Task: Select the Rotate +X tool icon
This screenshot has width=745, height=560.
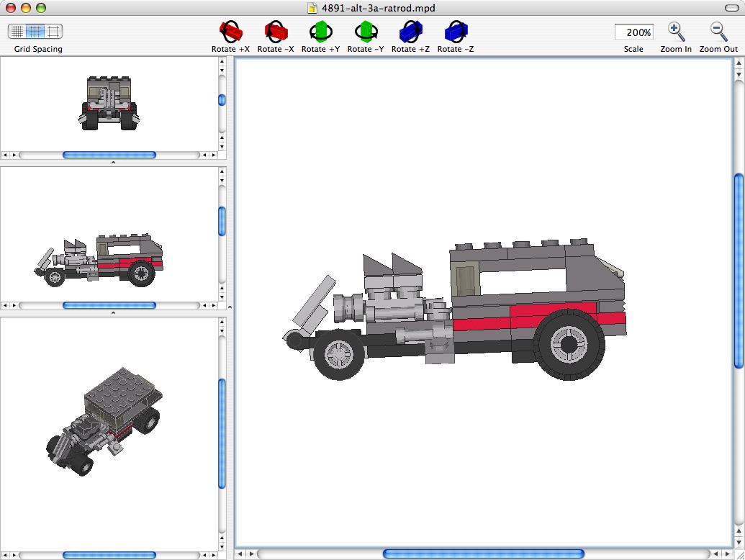Action: (x=230, y=31)
